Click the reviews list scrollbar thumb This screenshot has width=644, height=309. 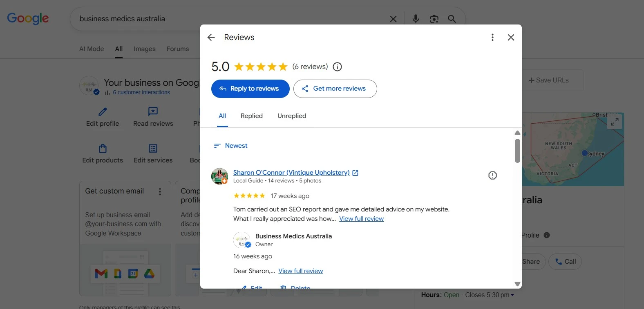pyautogui.click(x=517, y=151)
